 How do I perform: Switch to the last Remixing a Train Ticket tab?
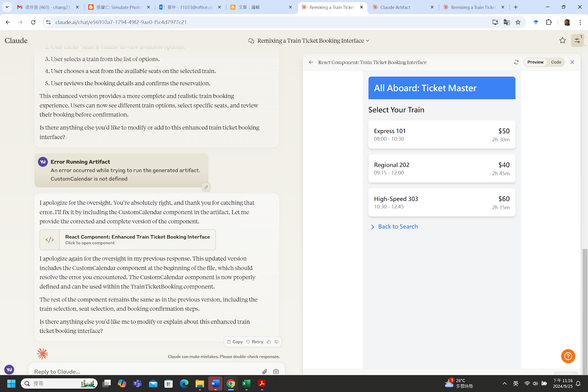474,7
